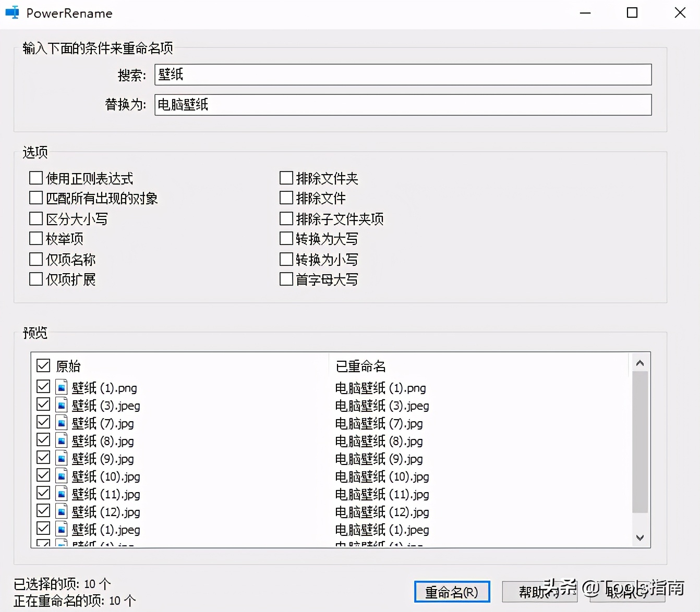This screenshot has width=700, height=612.
Task: Check the 枚举项 option
Action: [x=36, y=239]
